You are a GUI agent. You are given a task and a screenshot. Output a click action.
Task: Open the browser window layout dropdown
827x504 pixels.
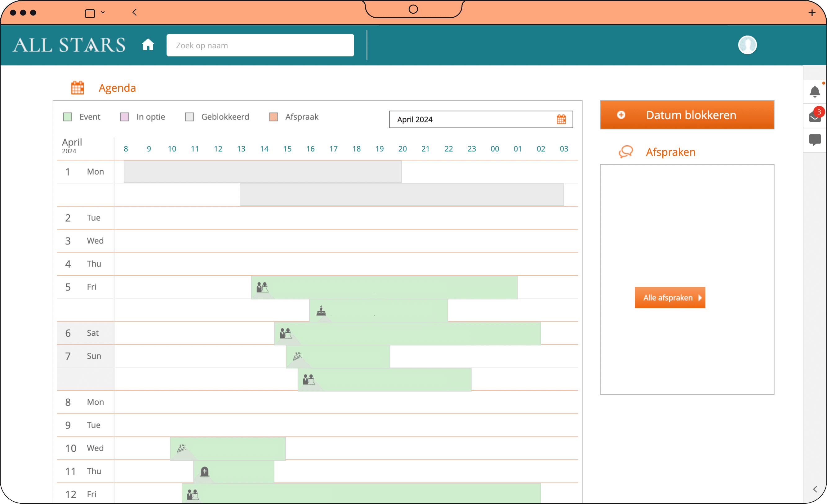click(x=103, y=13)
